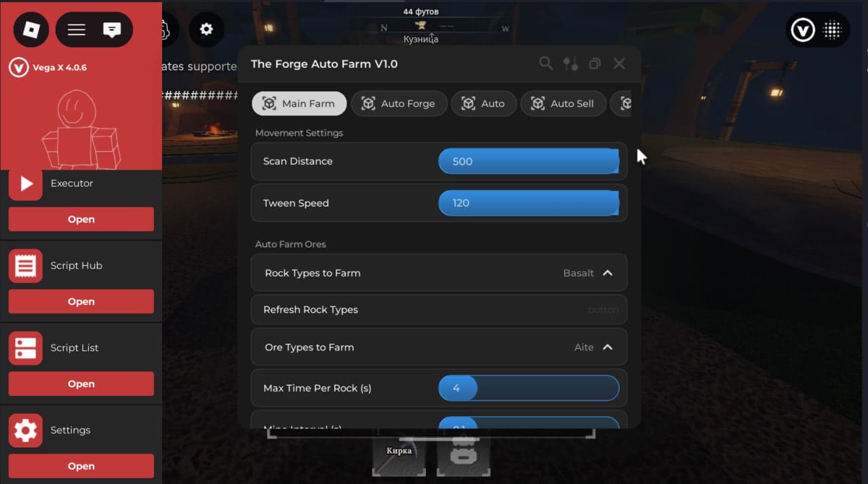Open the chat bubble icon
868x484 pixels.
(112, 30)
